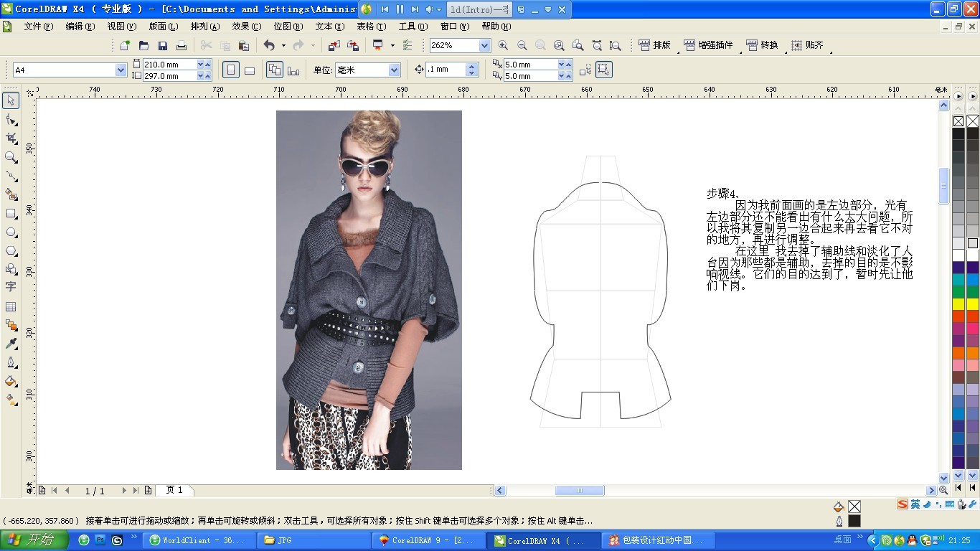The height and width of the screenshot is (551, 980).
Task: Select the Fill bucket tool
Action: tap(11, 381)
